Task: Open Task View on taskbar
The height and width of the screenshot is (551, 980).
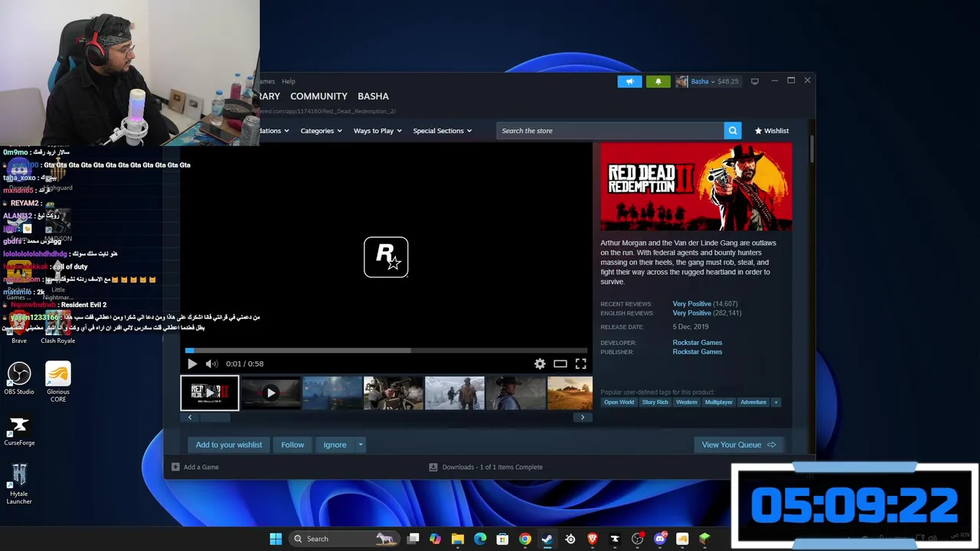Action: point(413,539)
